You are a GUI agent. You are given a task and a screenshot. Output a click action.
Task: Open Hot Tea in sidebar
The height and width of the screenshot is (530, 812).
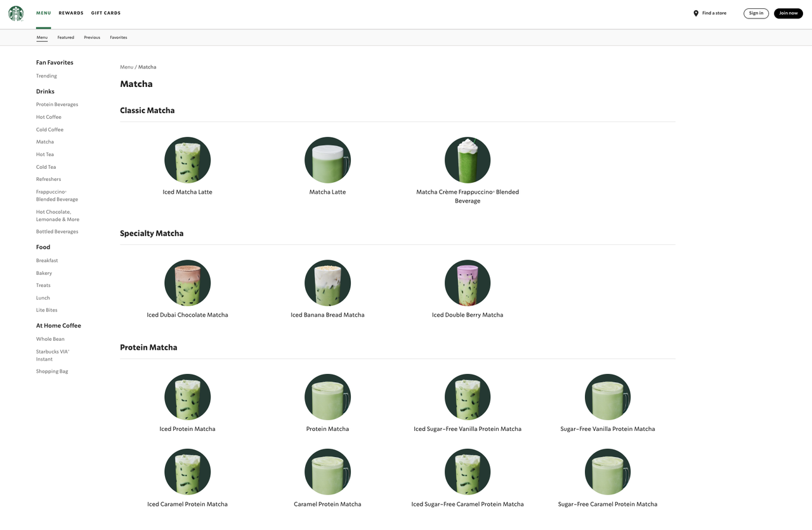pos(45,155)
